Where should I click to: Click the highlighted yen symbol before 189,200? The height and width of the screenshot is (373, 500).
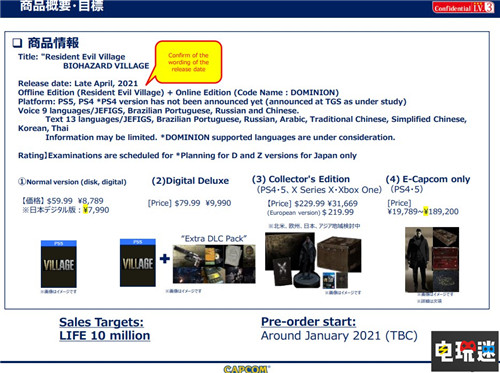(x=426, y=211)
